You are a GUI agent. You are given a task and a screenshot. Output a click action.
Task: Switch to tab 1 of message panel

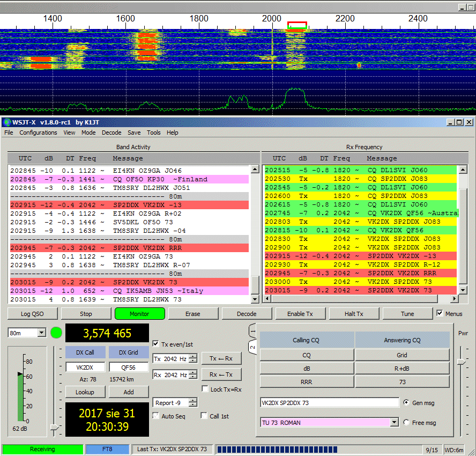coord(252,332)
